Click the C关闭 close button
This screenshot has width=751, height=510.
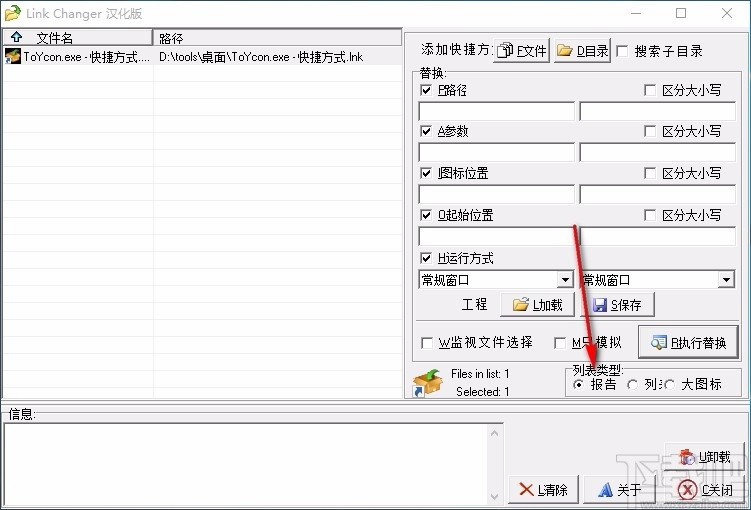tap(704, 489)
